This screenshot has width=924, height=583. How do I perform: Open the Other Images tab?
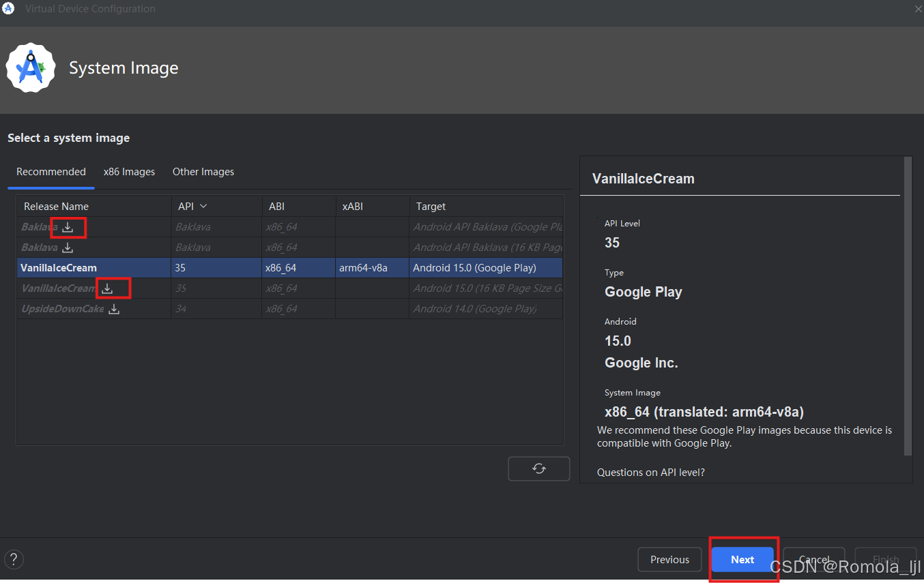(x=203, y=172)
